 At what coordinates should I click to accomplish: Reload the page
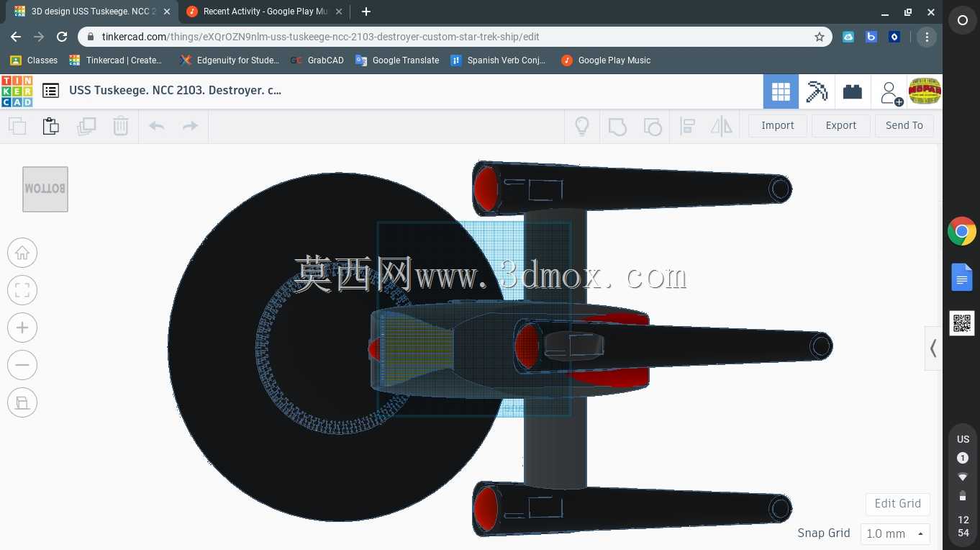pos(62,37)
